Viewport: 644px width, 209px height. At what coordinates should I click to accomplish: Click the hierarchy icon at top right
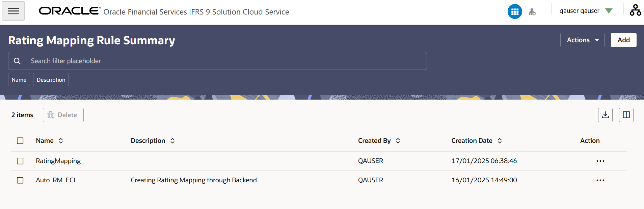(x=635, y=10)
